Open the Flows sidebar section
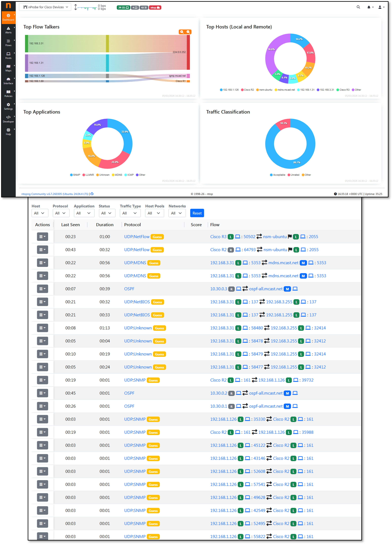Image resolution: width=392 pixels, height=544 pixels. click(8, 43)
